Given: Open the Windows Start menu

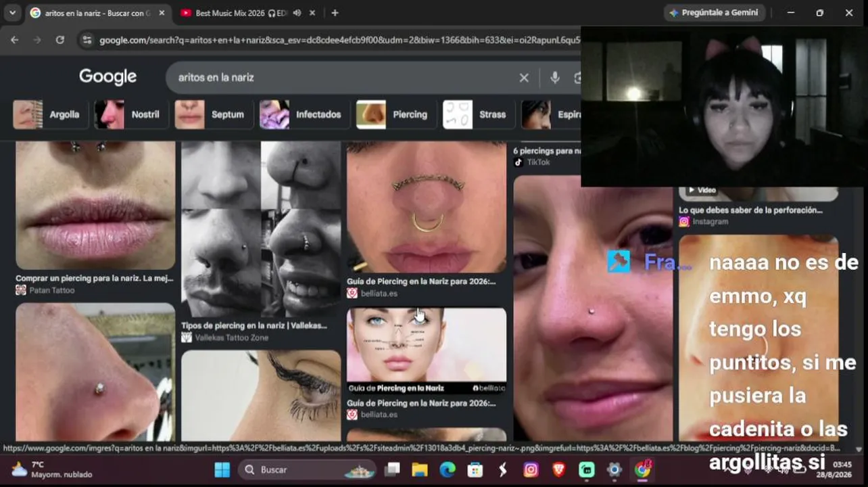Looking at the screenshot, I should coord(222,469).
